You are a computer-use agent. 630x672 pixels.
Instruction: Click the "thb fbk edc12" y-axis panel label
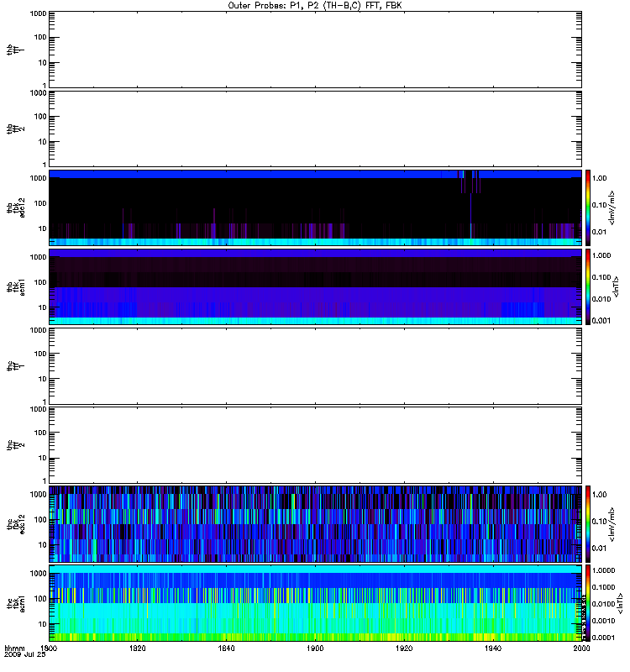(x=16, y=207)
